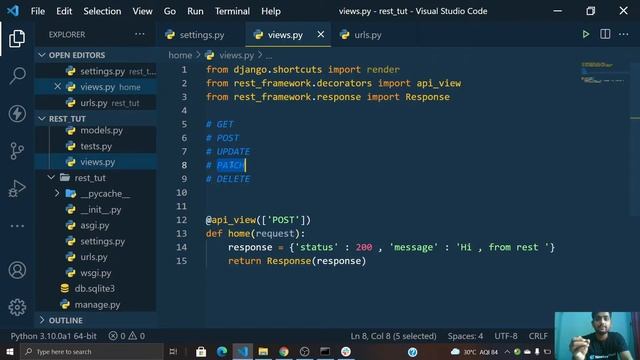Close views.py in Open Editors list

point(58,87)
